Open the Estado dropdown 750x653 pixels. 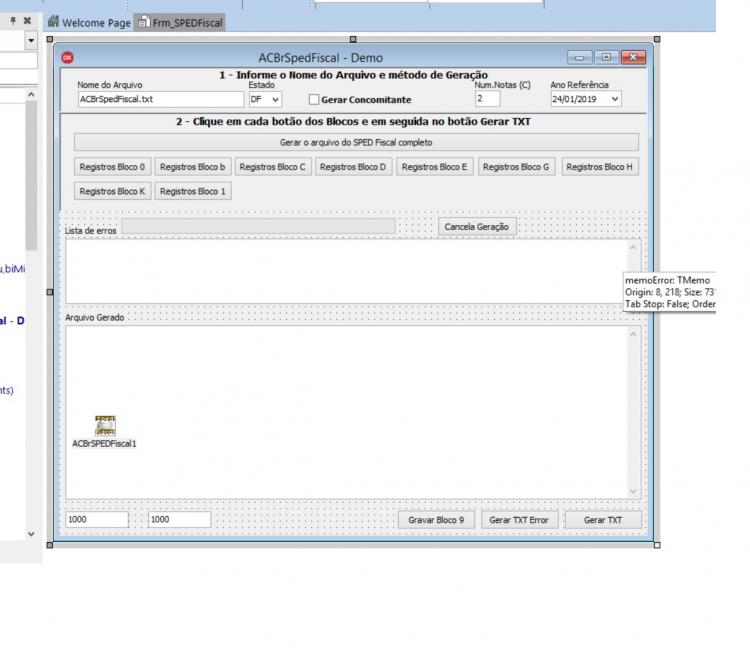coord(276,100)
